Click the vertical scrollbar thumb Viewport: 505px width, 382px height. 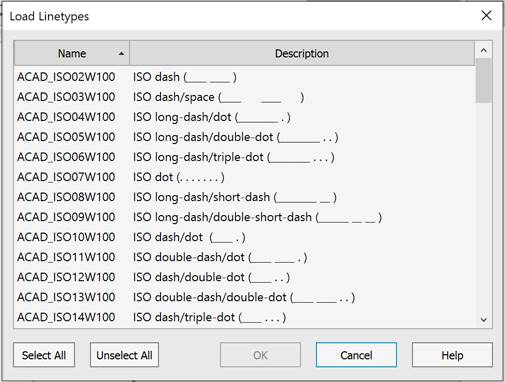click(484, 81)
